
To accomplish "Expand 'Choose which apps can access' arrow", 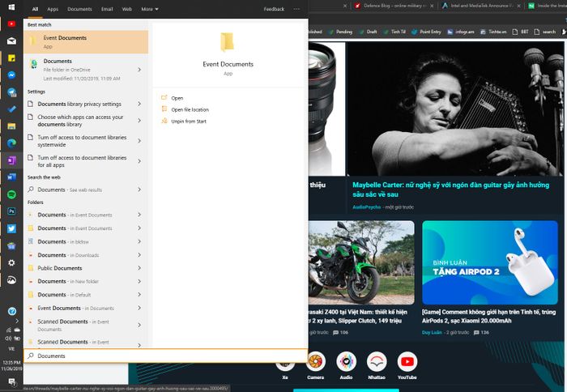I will (x=139, y=121).
